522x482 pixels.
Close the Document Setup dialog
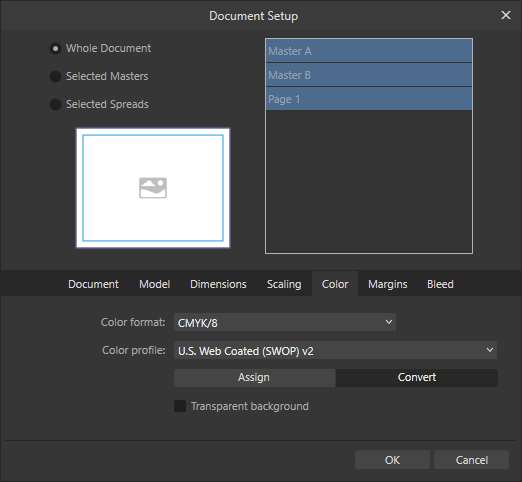506,15
